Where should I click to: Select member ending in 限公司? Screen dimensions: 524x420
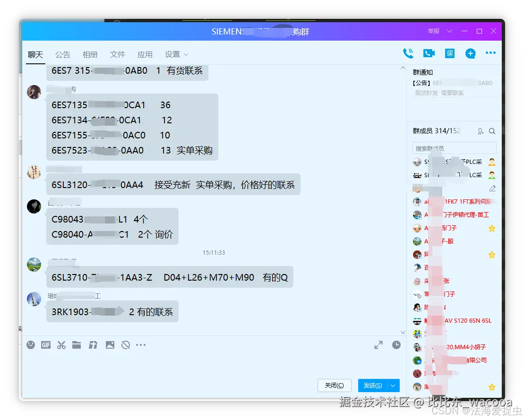pos(454,360)
